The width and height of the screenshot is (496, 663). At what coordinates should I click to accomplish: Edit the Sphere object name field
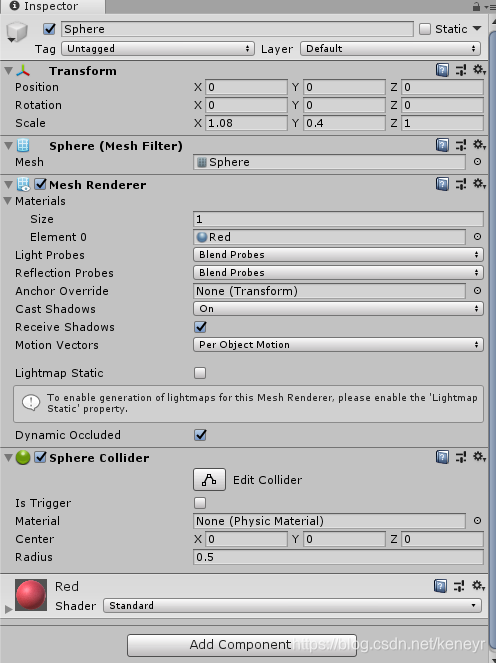click(237, 29)
